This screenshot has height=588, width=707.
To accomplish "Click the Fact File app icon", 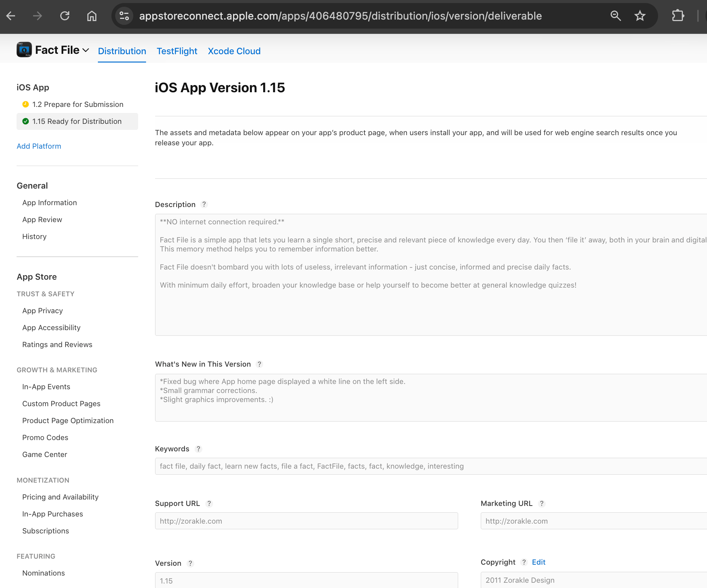I will point(23,49).
